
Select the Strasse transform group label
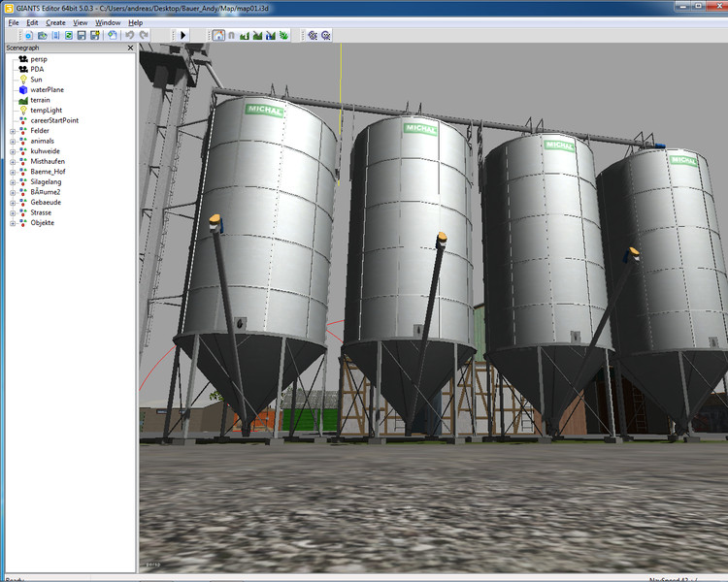pyautogui.click(x=41, y=212)
